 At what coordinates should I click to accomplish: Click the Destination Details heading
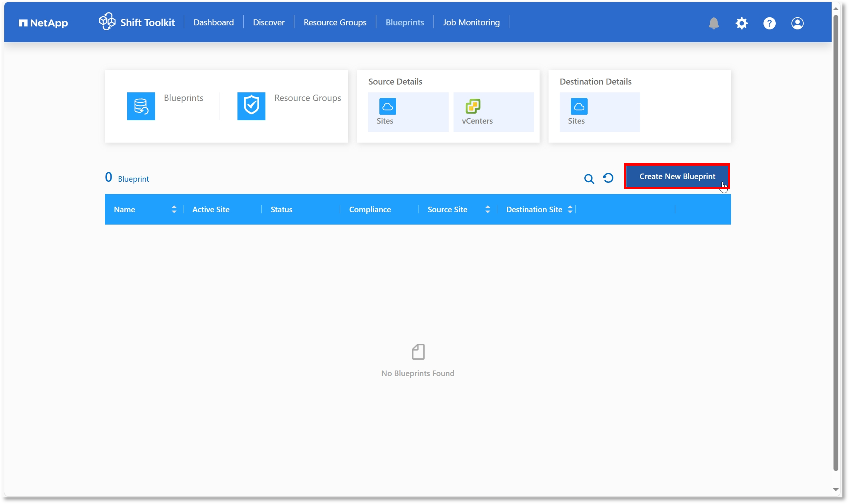[x=595, y=81]
